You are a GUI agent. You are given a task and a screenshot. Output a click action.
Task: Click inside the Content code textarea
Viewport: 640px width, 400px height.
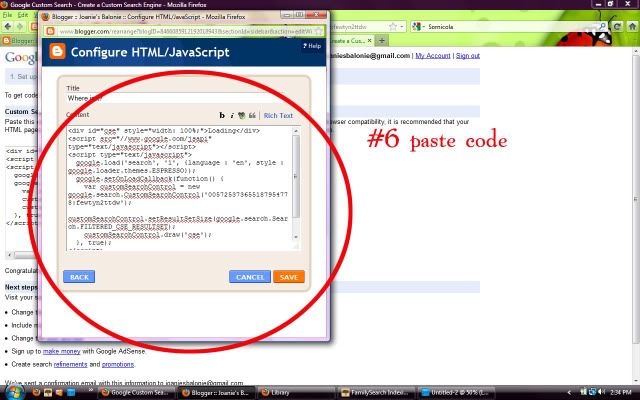(x=180, y=188)
